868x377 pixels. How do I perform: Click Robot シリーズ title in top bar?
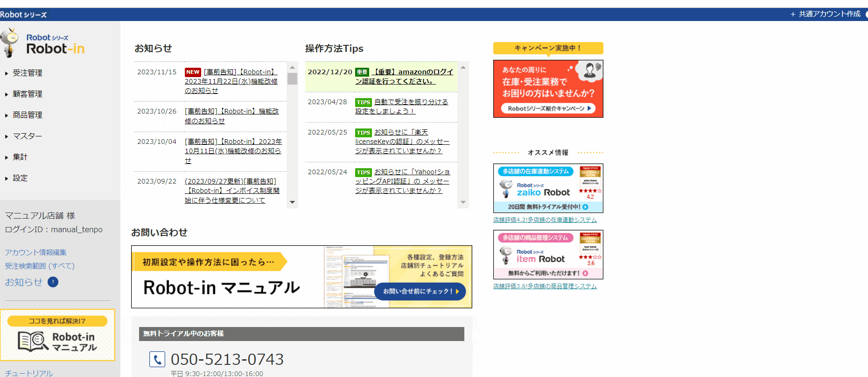tap(23, 14)
